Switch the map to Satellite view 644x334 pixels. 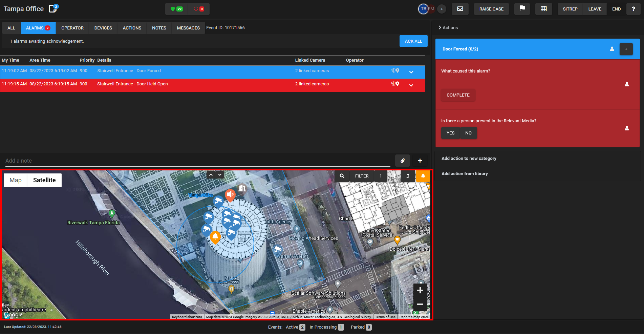(44, 180)
